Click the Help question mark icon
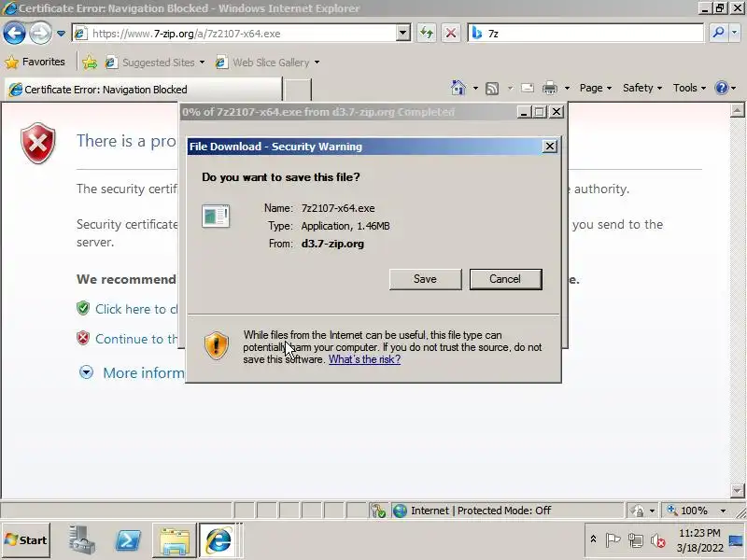This screenshot has width=747, height=560. click(x=721, y=88)
